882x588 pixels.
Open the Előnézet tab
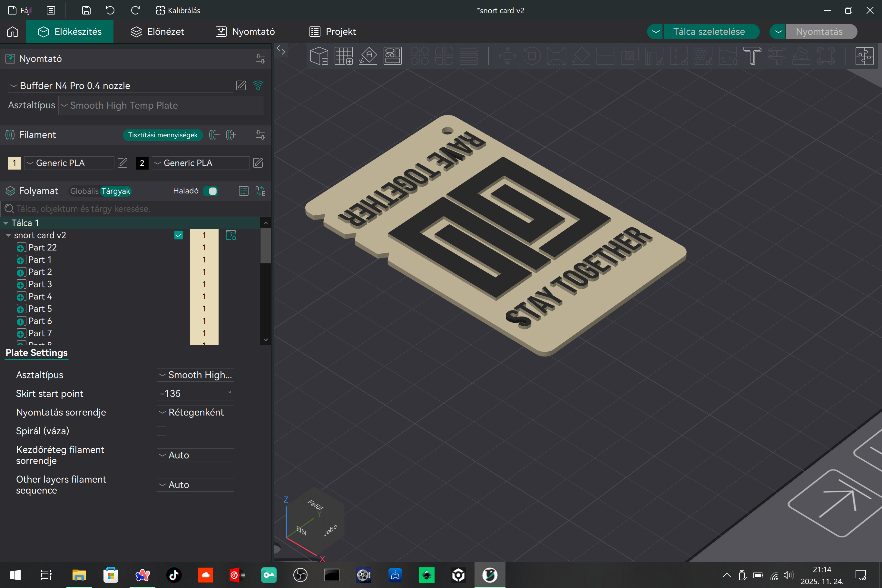pyautogui.click(x=158, y=32)
